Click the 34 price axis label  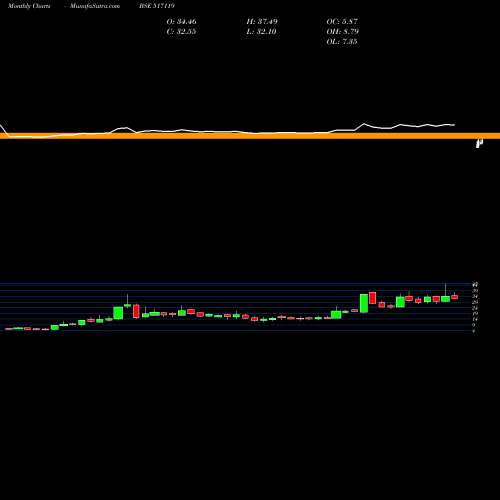[x=475, y=296]
